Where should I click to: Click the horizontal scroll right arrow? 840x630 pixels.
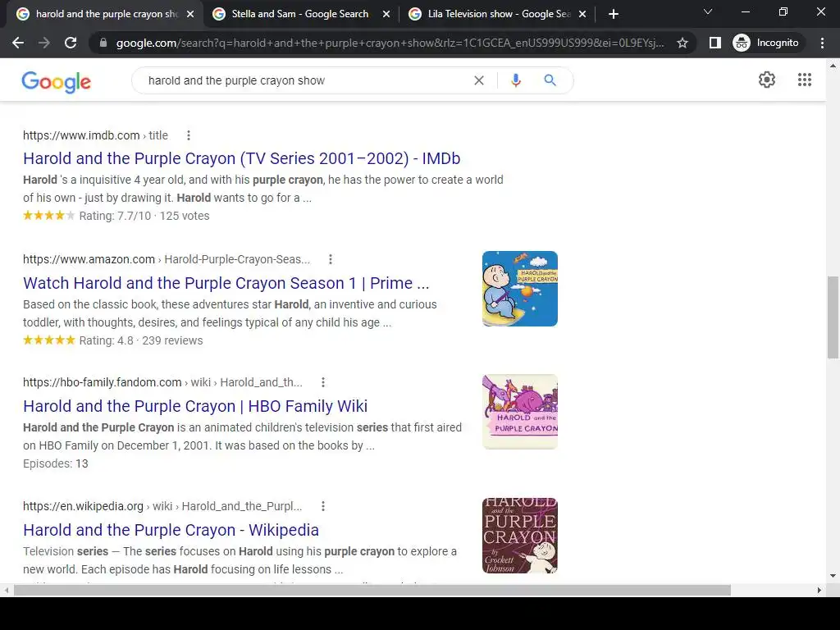[x=819, y=591]
